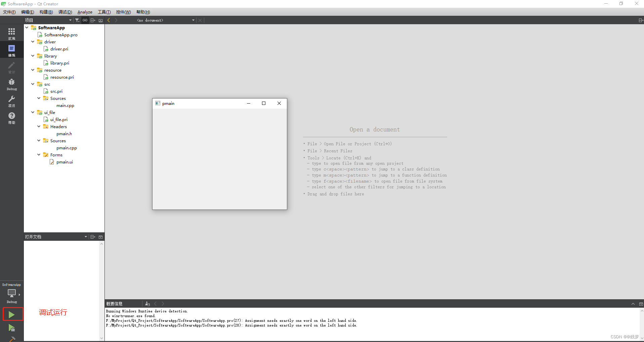
Task: Select main.cpp in Sources
Action: (65, 105)
